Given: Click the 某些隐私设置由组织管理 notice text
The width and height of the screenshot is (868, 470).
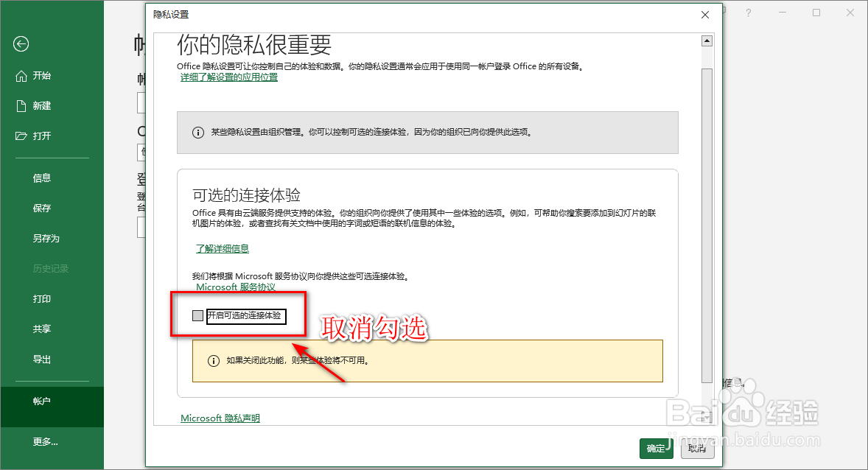Looking at the screenshot, I should 371,133.
